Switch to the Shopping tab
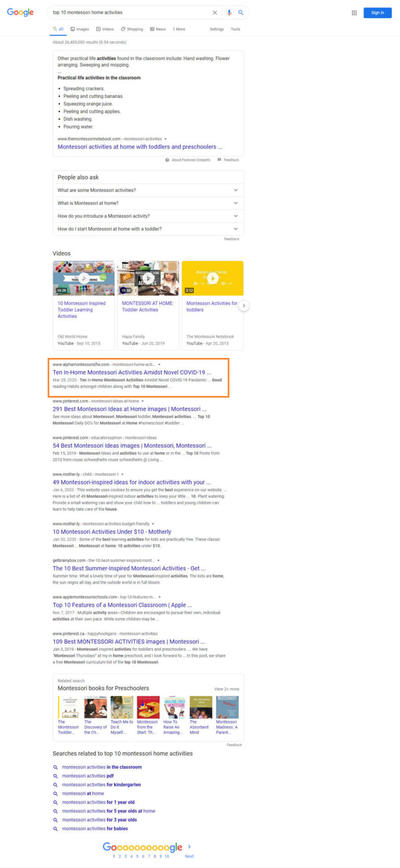This screenshot has width=400, height=868. click(132, 29)
